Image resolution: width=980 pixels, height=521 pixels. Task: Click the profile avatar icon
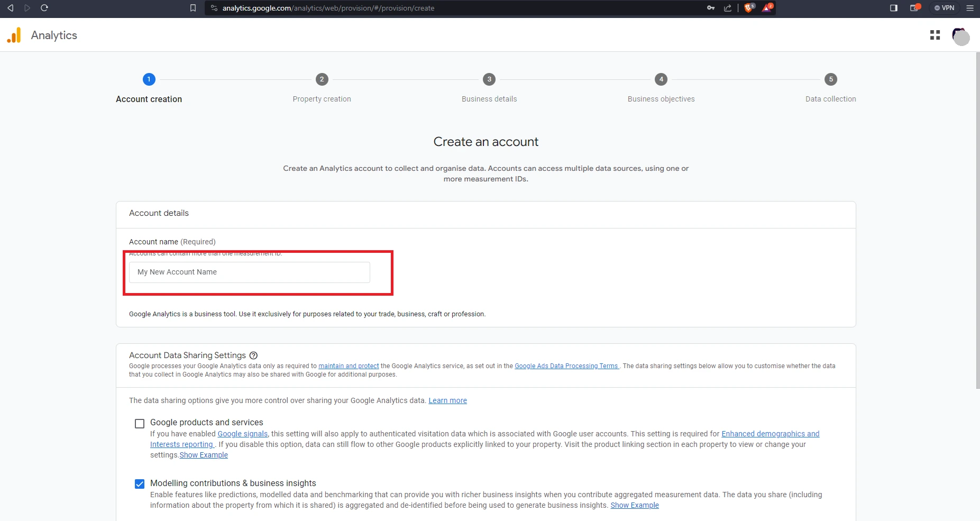(960, 36)
